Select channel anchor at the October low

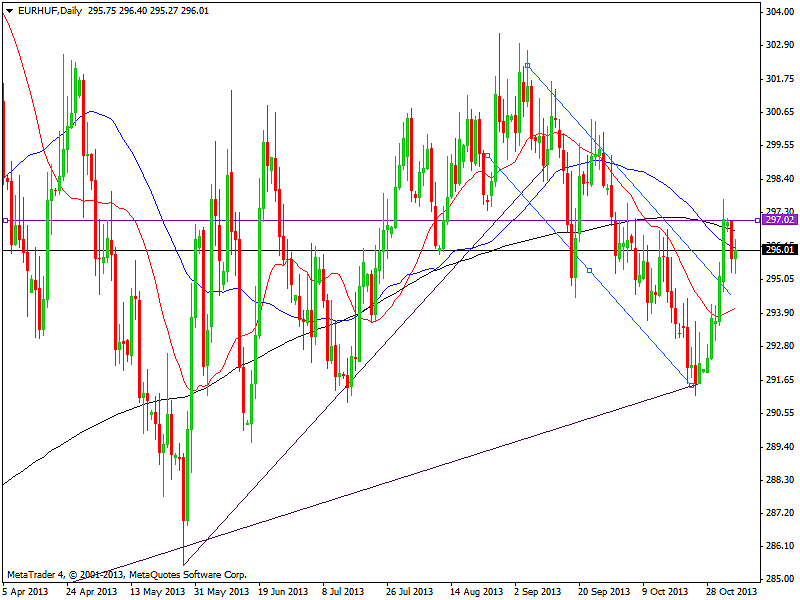693,385
